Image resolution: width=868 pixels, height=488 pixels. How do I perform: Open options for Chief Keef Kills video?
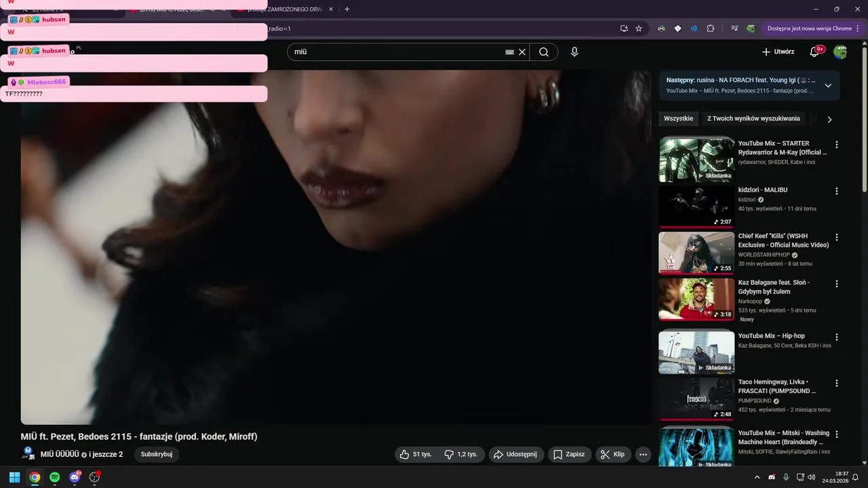[837, 237]
